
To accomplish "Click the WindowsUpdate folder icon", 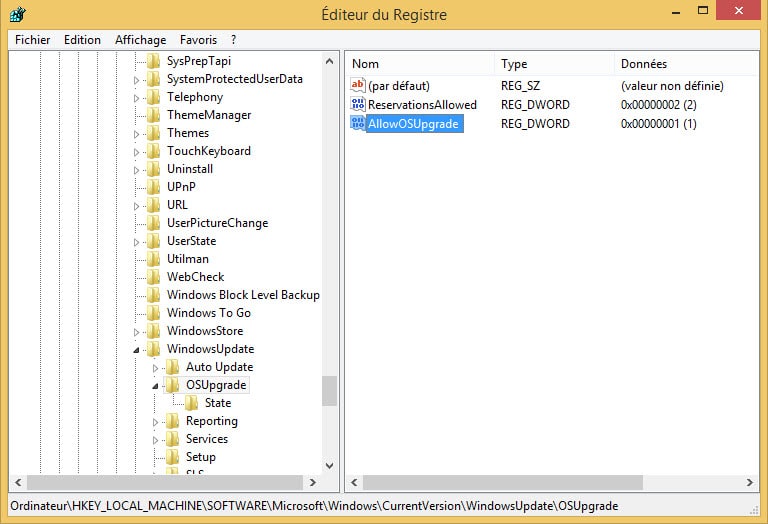I will pos(154,349).
